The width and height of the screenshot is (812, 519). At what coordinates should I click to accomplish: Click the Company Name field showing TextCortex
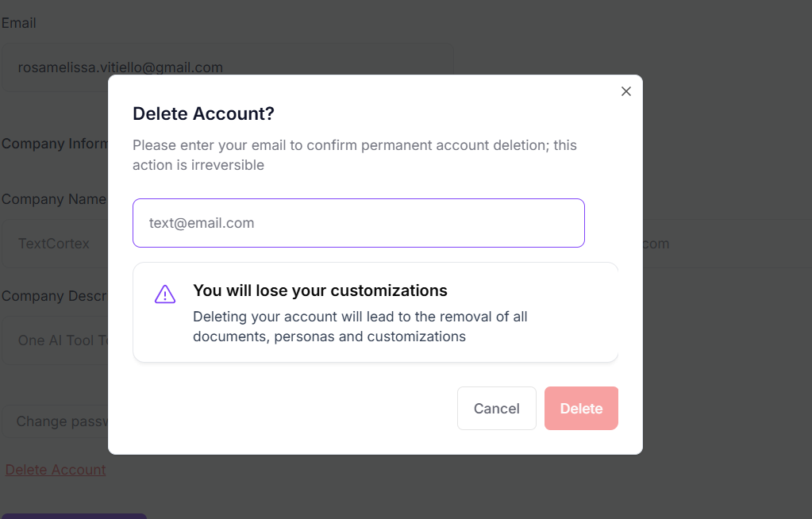(53, 244)
